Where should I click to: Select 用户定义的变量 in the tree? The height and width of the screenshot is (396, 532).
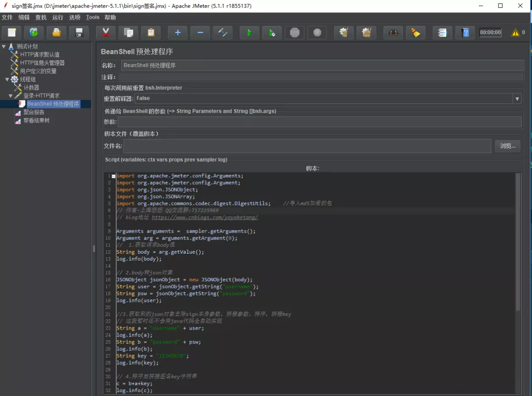tap(38, 71)
